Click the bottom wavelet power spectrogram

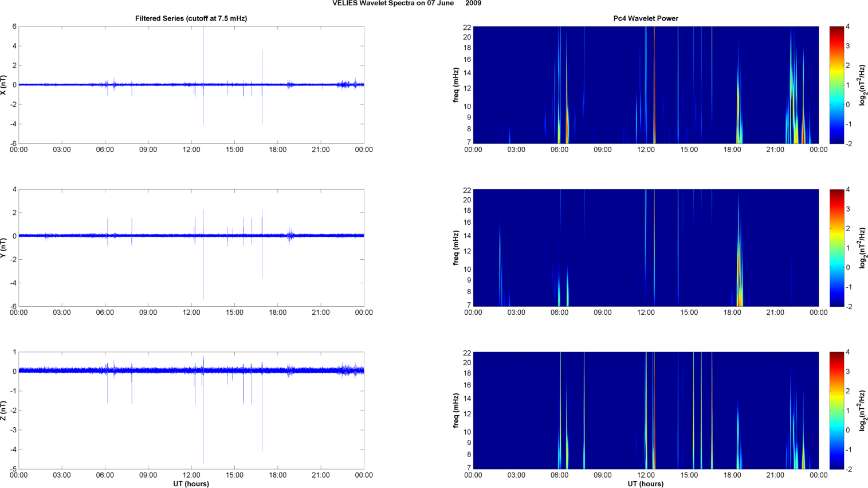(x=646, y=411)
